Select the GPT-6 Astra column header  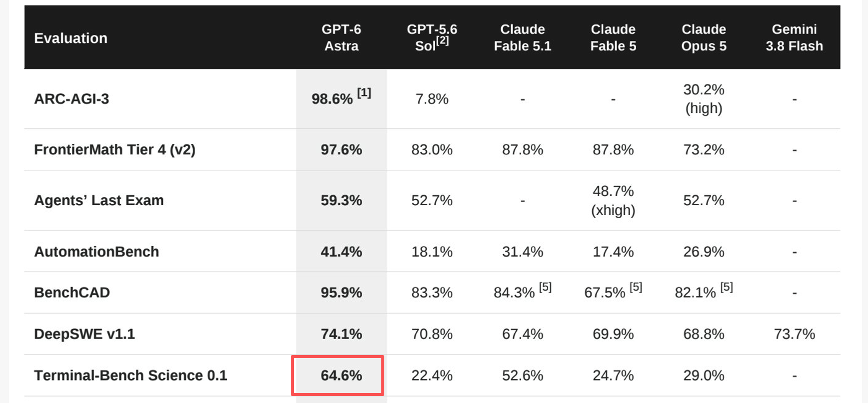tap(341, 37)
